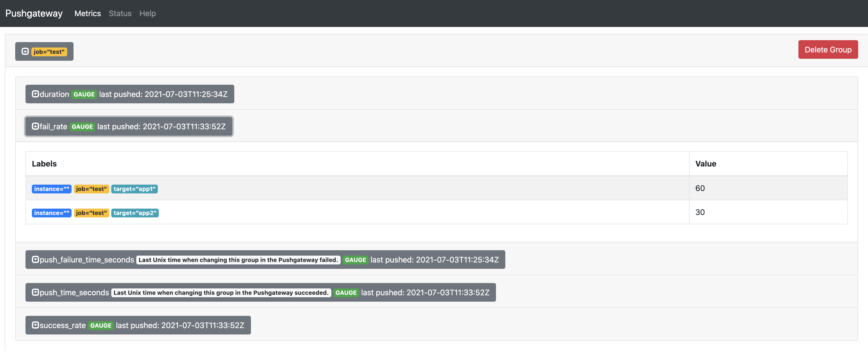
Task: Expand push_time_seconds last pushed details
Action: coord(425,292)
